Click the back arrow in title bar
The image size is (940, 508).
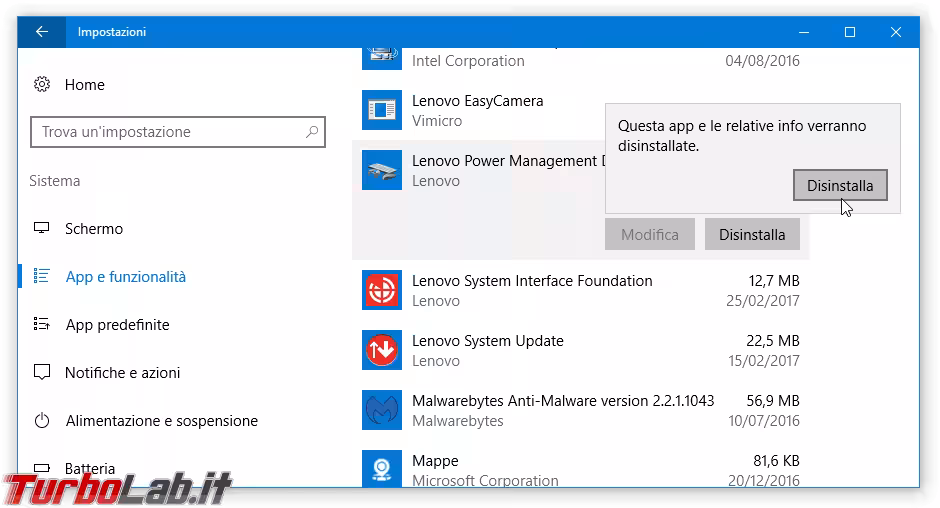42,32
